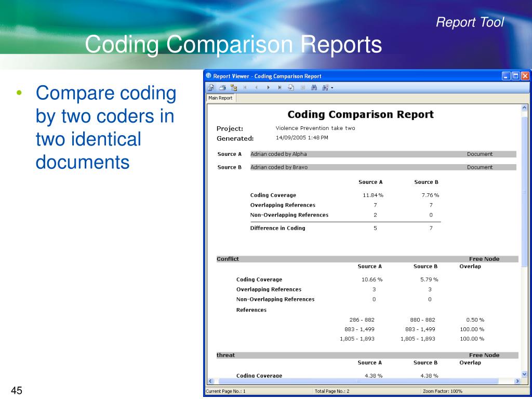Click the horizontal scrollbar right arrow

click(x=517, y=381)
